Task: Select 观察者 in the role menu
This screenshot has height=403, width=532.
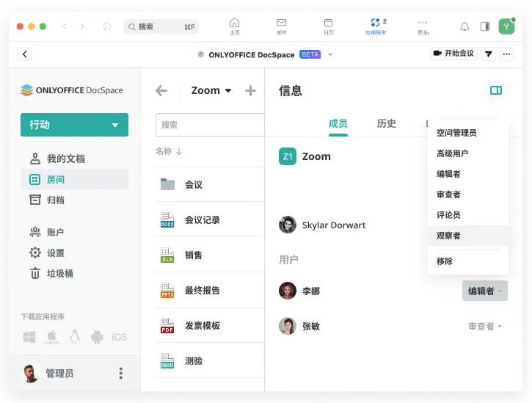Action: pos(468,236)
